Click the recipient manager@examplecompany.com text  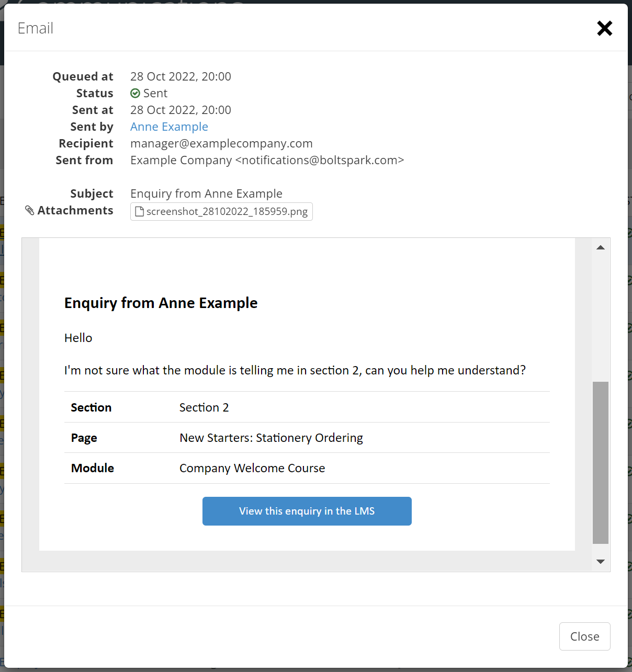coord(221,143)
